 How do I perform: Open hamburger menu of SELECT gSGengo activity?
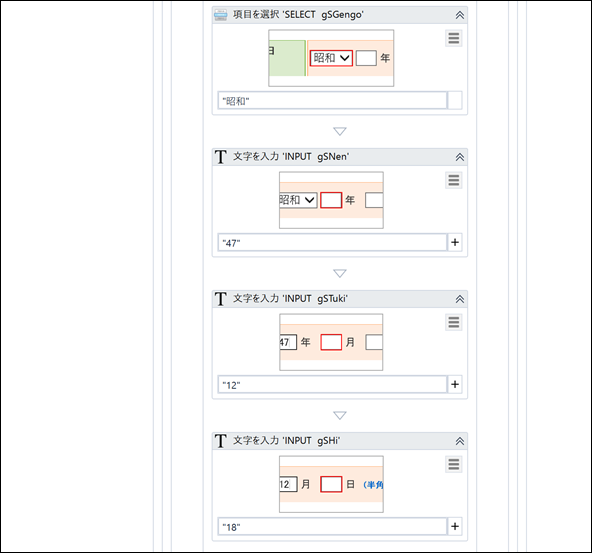(453, 38)
